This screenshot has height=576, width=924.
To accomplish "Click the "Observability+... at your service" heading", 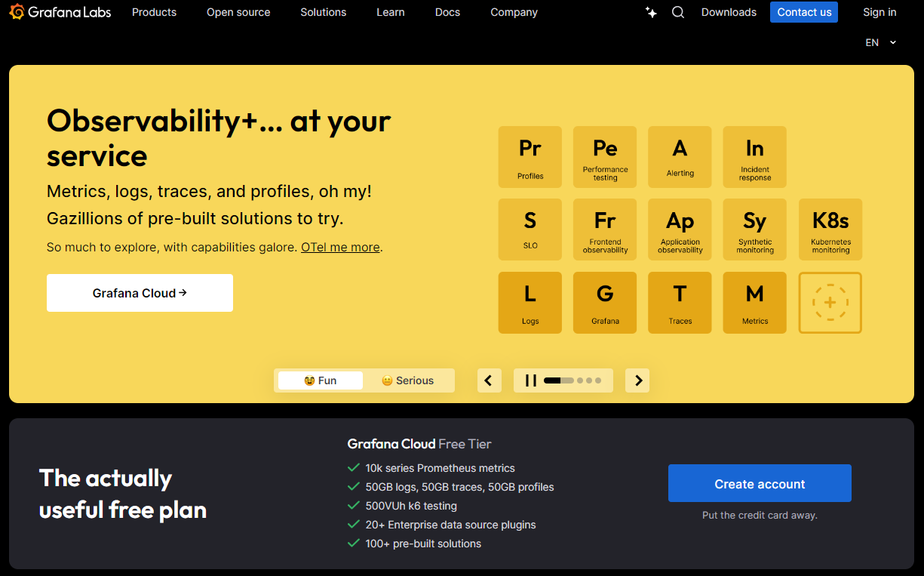I will (x=219, y=138).
